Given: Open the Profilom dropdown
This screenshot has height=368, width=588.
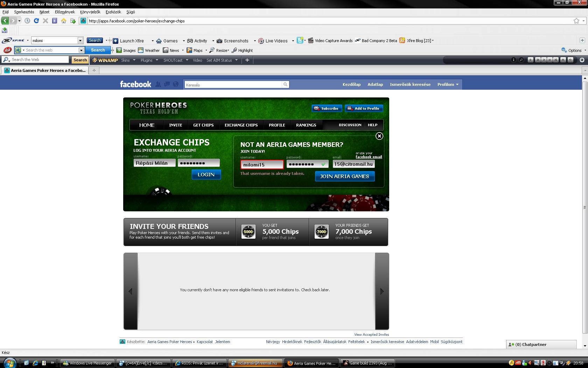Looking at the screenshot, I should tap(448, 84).
